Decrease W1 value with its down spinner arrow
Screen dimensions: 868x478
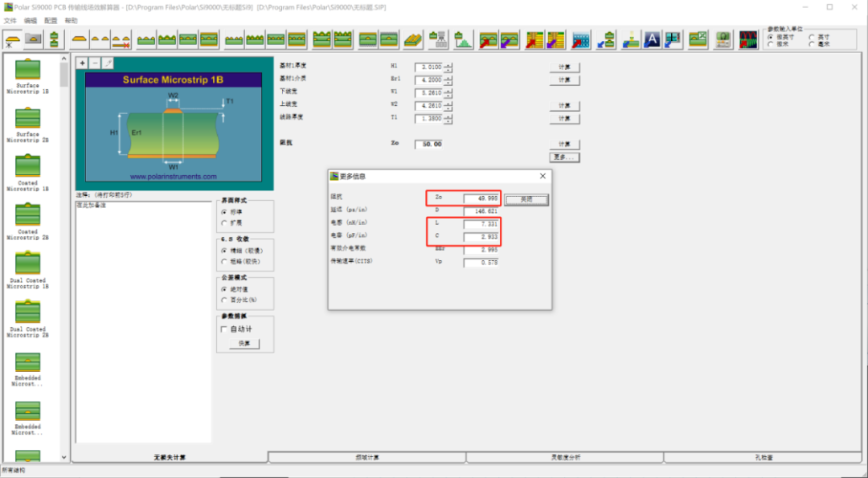(x=448, y=95)
